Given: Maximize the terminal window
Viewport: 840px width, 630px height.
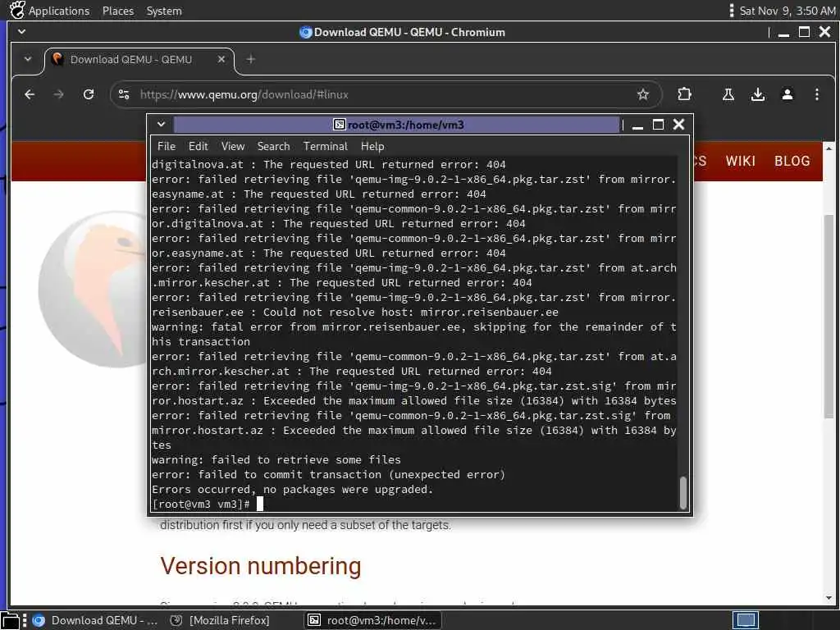Looking at the screenshot, I should point(658,125).
